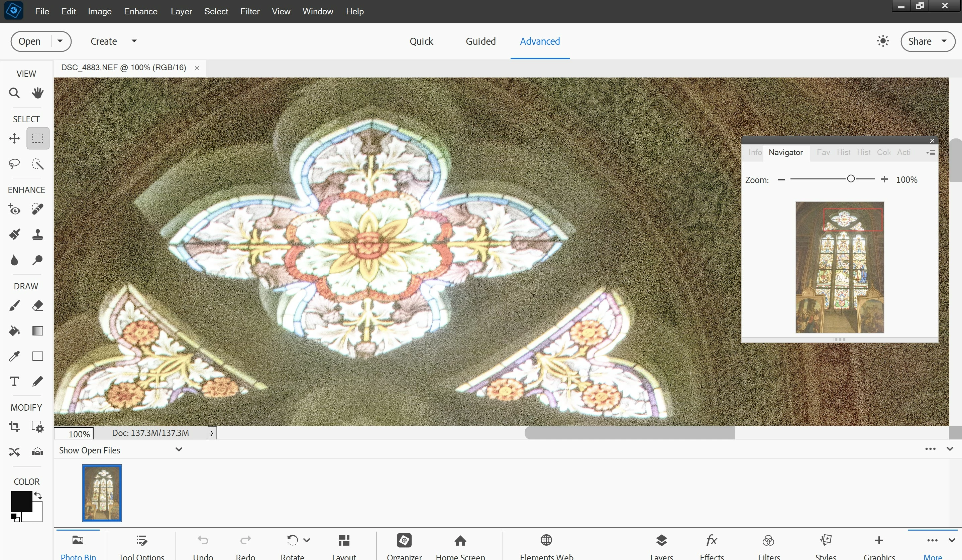Select the Hand tool
This screenshot has height=560, width=962.
coord(37,93)
